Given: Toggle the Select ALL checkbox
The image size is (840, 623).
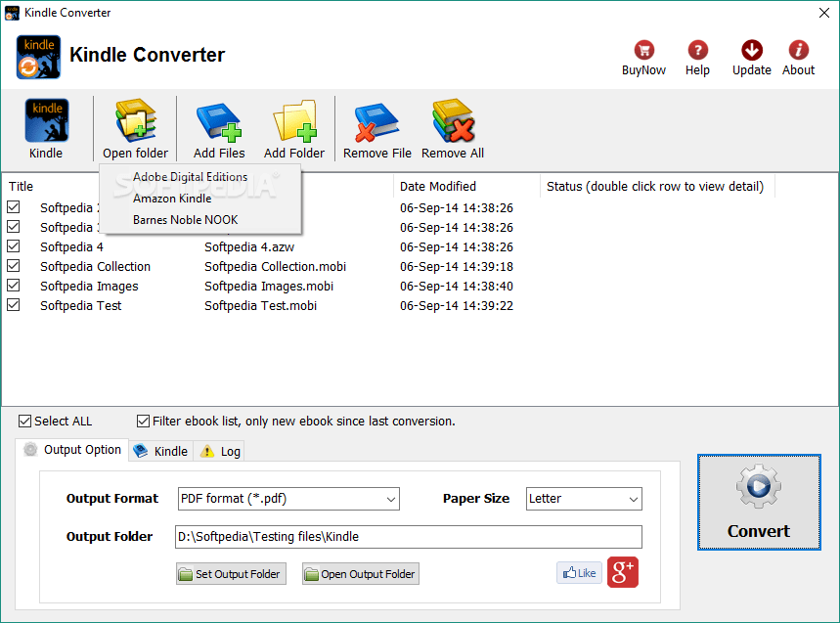Looking at the screenshot, I should click(x=22, y=421).
